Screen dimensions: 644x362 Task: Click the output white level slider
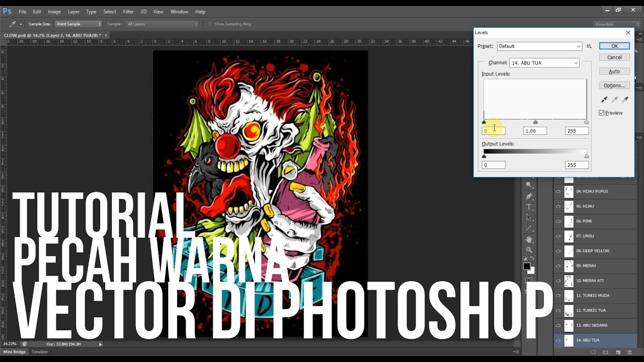coord(587,156)
